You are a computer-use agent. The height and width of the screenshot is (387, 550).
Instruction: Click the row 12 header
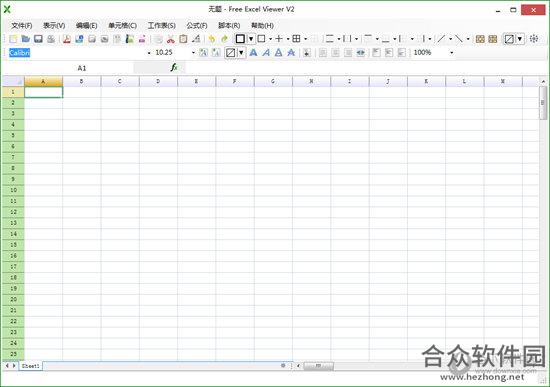(13, 212)
